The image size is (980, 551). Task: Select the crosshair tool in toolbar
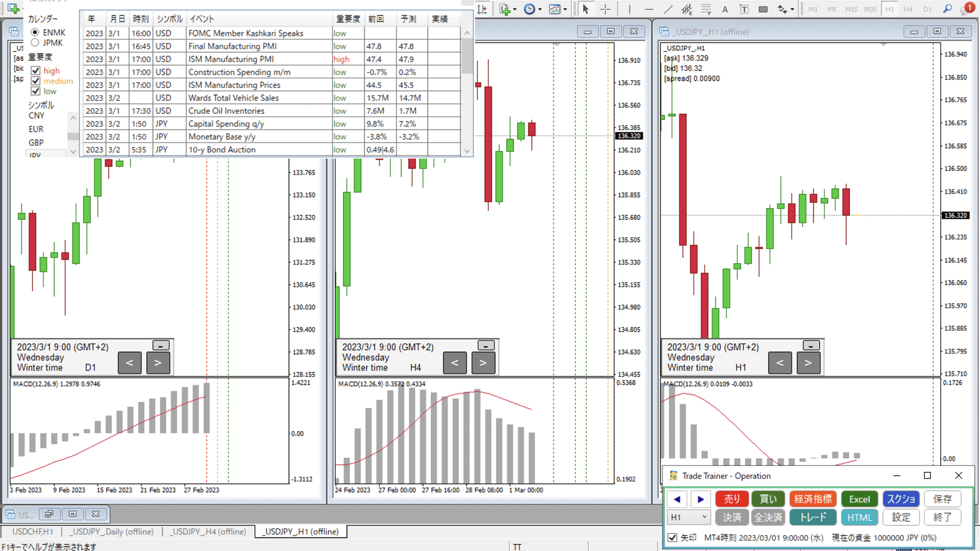click(605, 9)
